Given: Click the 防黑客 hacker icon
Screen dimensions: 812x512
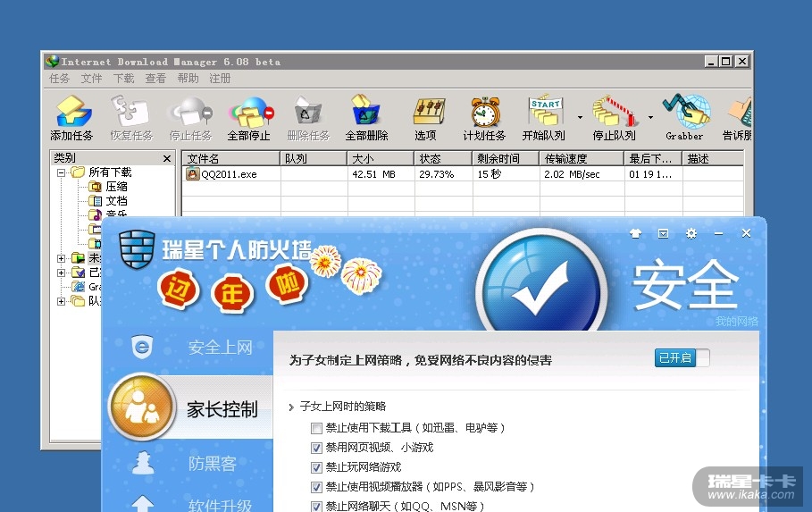Looking at the screenshot, I should 143,463.
